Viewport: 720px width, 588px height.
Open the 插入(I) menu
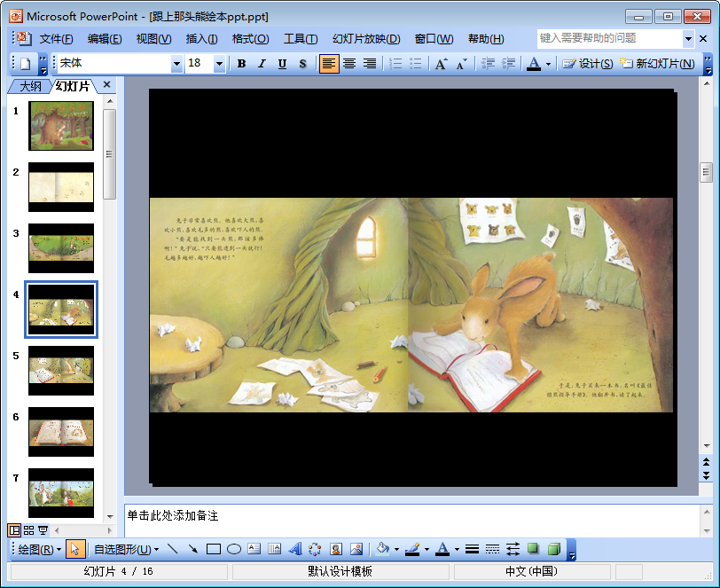point(201,39)
